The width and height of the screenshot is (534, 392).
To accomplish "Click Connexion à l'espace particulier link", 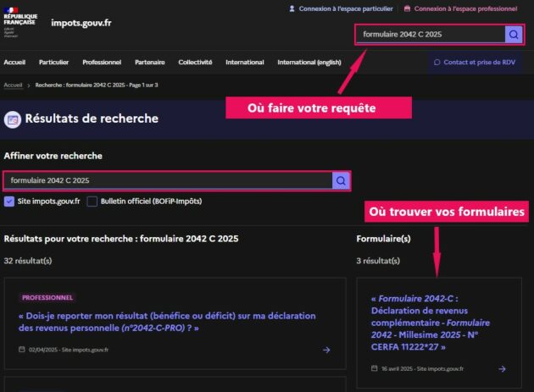I will click(x=346, y=8).
